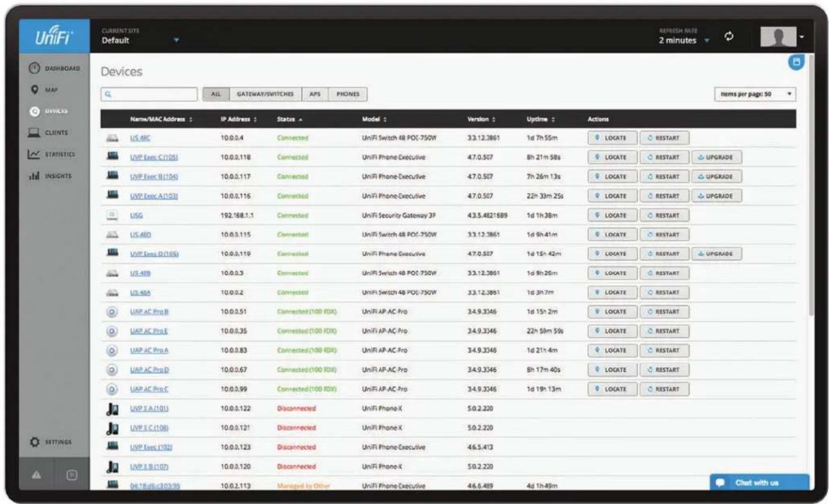829x504 pixels.
Task: Sort by the Uptime column
Action: 539,119
